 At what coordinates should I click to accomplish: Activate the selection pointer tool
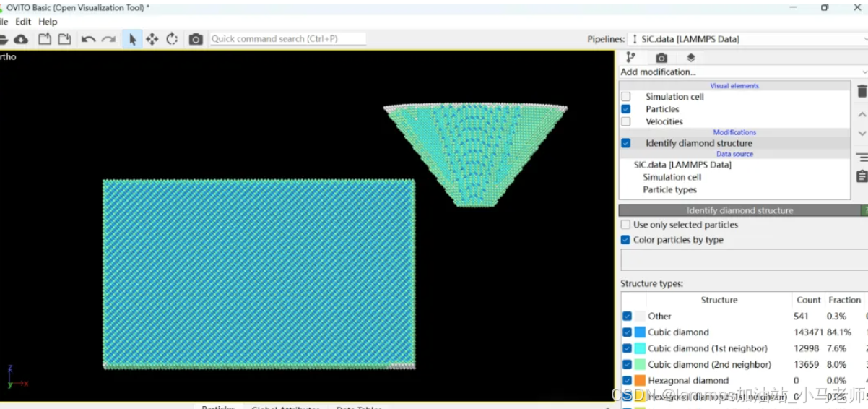point(132,39)
